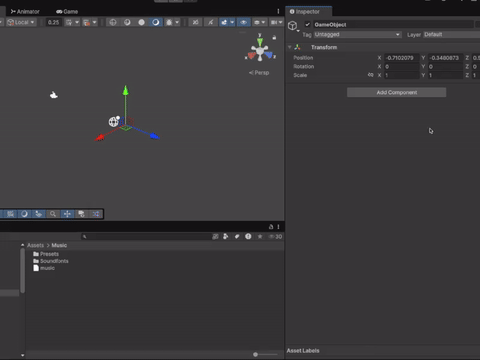The height and width of the screenshot is (360, 480).
Task: Click the first icon in bottom Scene overlay toolbar
Action: click(10, 214)
